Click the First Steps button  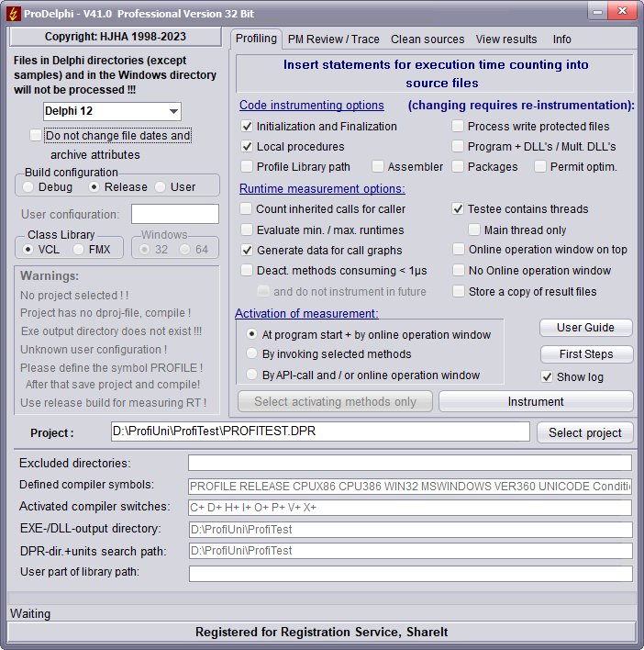585,353
